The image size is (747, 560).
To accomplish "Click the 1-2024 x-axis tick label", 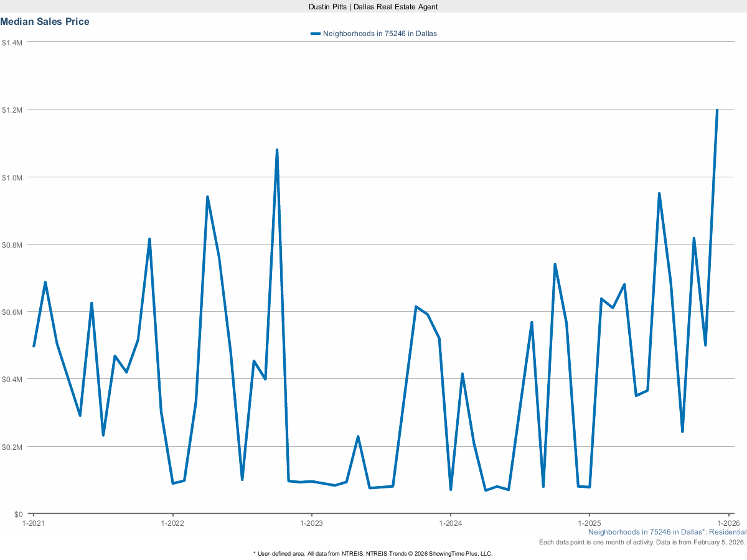I will (450, 523).
